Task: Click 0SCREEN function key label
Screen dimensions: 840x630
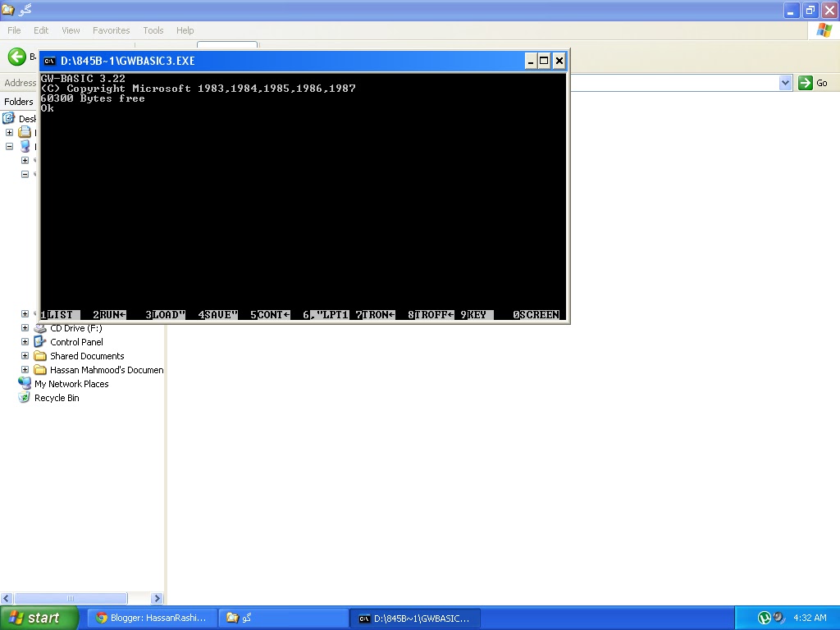Action: pyautogui.click(x=536, y=315)
